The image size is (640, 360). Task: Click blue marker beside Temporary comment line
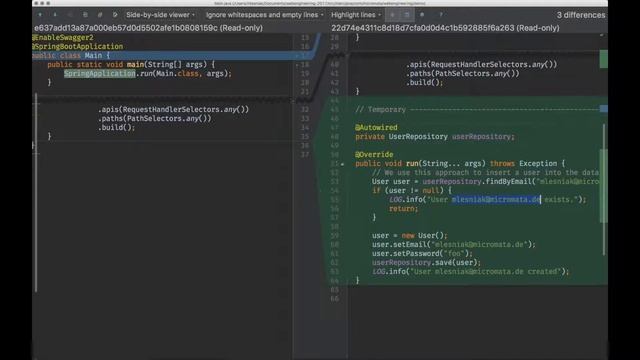pos(604,109)
